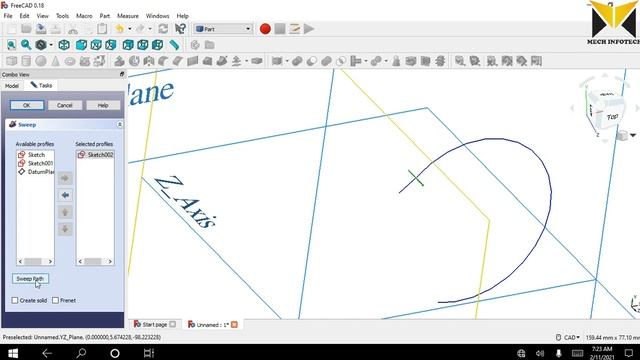Viewport: 640px width, 360px height.
Task: Click the Mirror tool icon
Action: pyautogui.click(x=149, y=61)
